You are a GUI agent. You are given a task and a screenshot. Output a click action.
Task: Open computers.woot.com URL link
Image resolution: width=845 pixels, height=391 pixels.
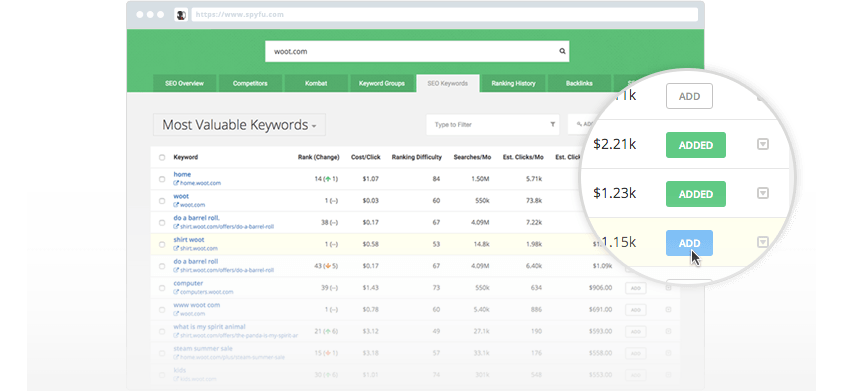(206, 292)
